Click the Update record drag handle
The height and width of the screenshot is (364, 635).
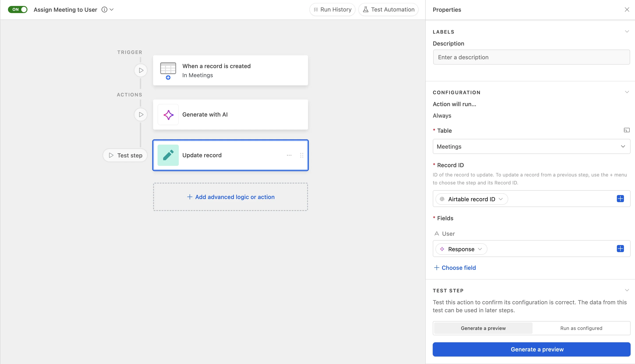pyautogui.click(x=302, y=155)
